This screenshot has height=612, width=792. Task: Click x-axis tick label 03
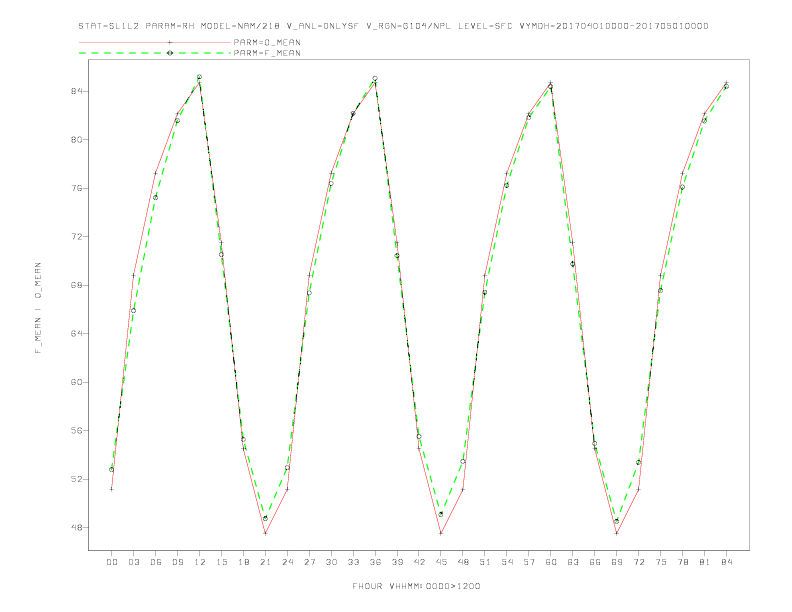133,562
